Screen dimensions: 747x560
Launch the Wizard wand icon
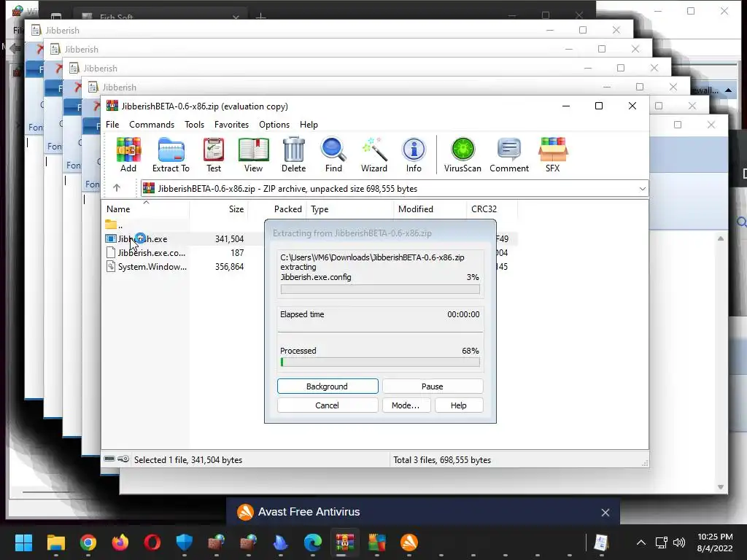374,155
